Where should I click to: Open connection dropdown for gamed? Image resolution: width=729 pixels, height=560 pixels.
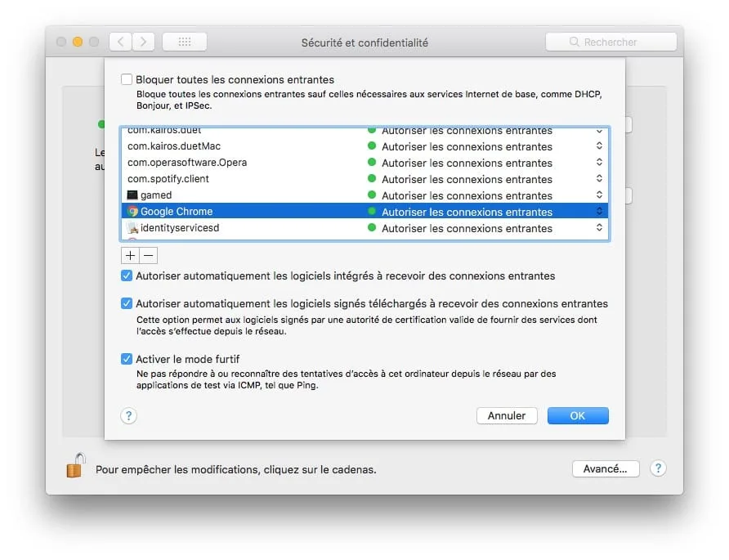tap(599, 195)
